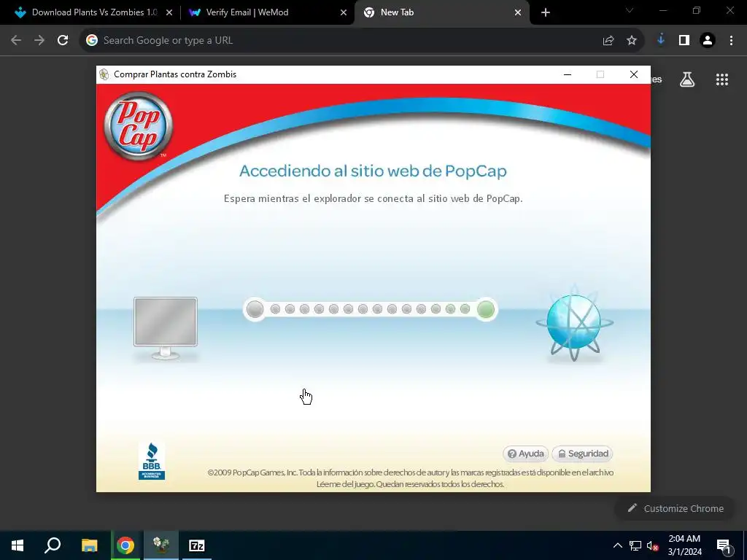Click the muted volume tray icon
The image size is (747, 560).
click(x=652, y=545)
